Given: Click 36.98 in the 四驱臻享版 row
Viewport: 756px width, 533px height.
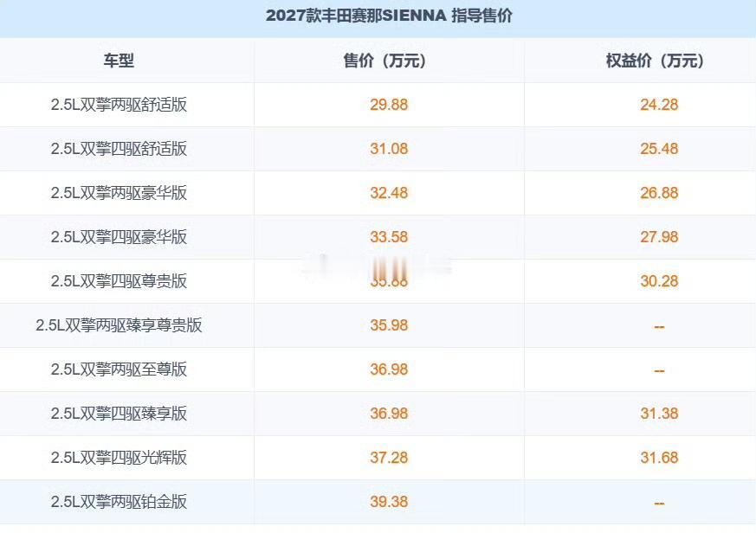Looking at the screenshot, I should tap(389, 414).
